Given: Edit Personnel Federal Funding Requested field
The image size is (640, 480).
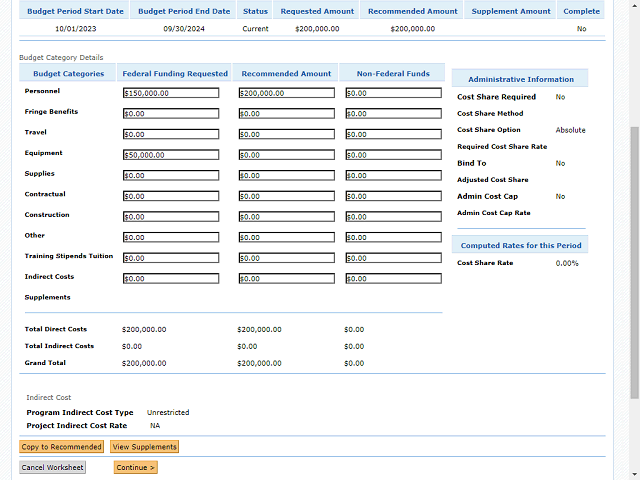Looking at the screenshot, I should pos(170,93).
